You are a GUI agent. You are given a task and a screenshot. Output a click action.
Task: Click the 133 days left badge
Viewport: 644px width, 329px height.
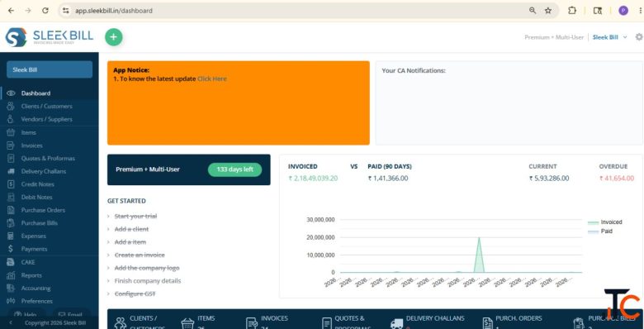click(x=235, y=169)
